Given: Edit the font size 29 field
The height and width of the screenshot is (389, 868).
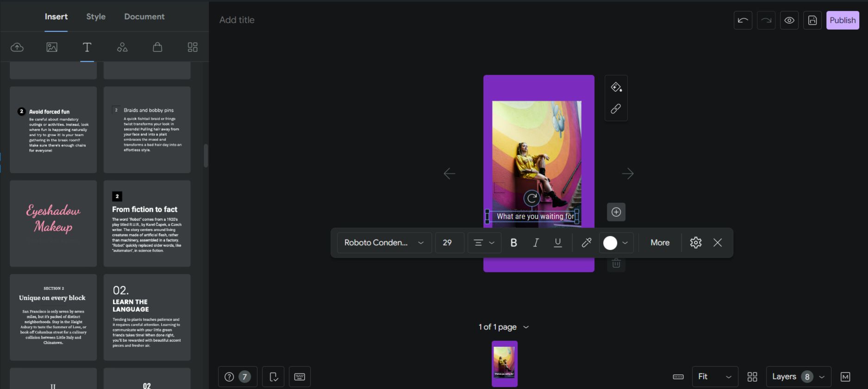Looking at the screenshot, I should coord(450,243).
